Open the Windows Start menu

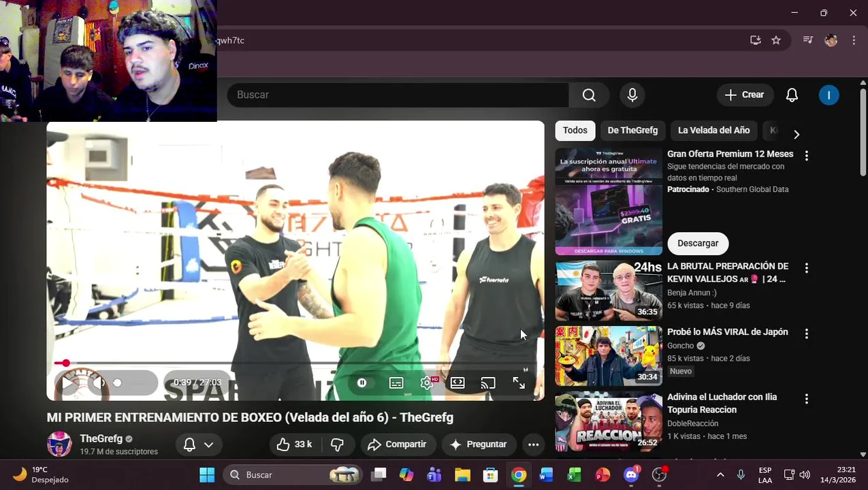207,475
